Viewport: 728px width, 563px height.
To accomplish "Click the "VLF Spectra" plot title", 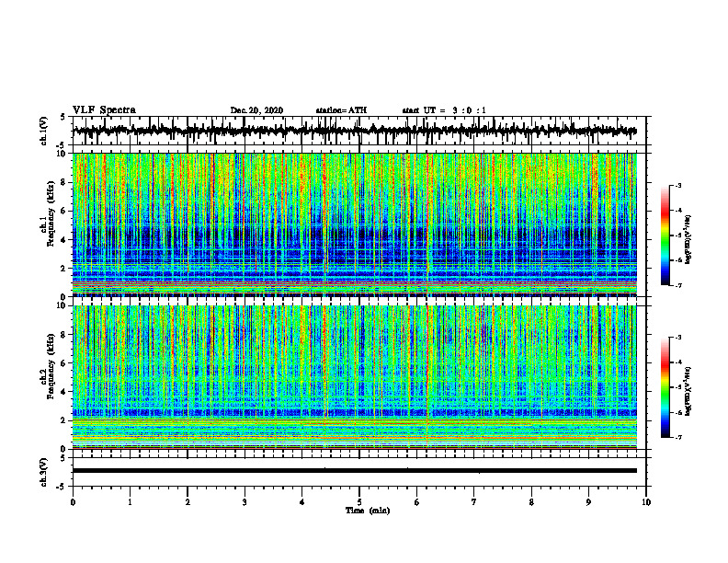I will tap(104, 110).
